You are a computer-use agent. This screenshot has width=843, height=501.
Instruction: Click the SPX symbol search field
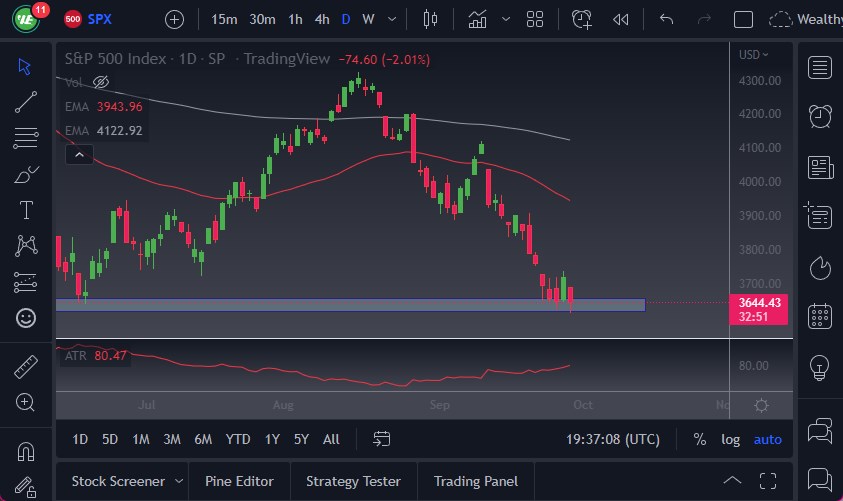[100, 19]
